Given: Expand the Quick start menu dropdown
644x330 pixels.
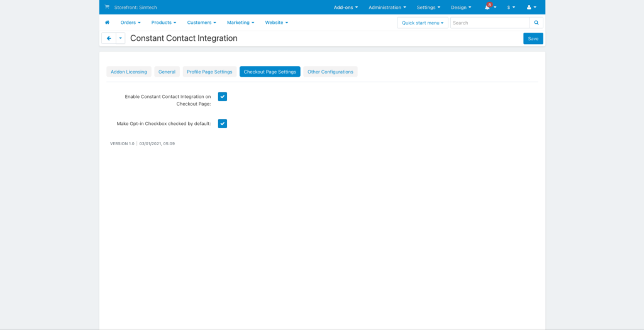Looking at the screenshot, I should 422,23.
